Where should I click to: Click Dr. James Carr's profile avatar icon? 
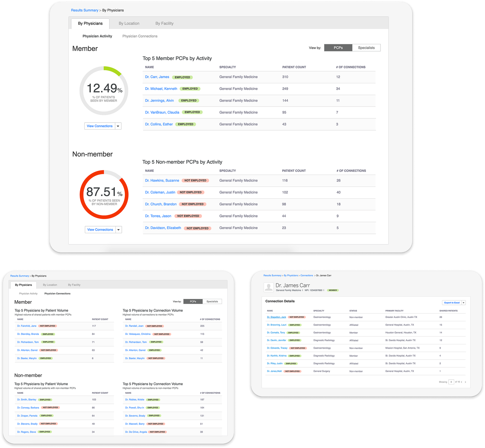point(269,287)
